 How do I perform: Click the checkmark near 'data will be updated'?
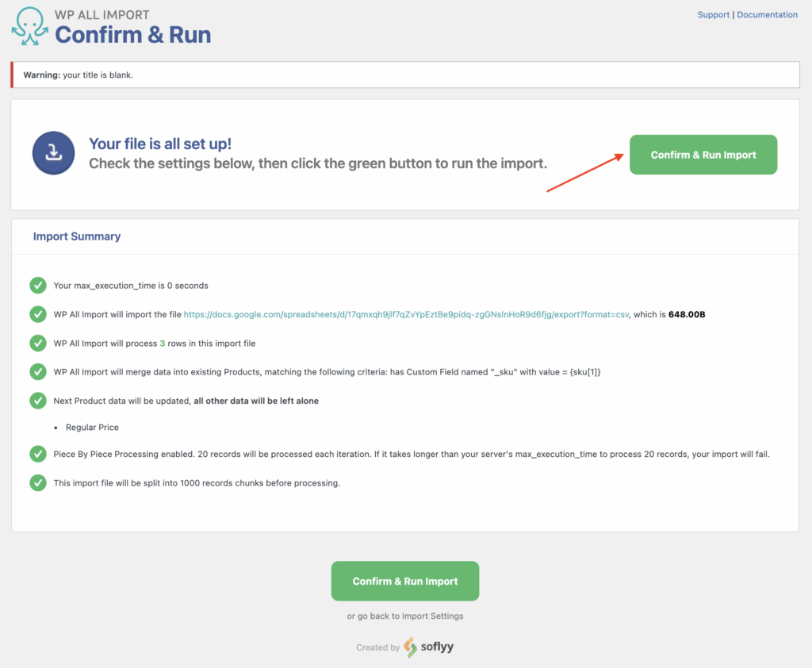point(38,400)
